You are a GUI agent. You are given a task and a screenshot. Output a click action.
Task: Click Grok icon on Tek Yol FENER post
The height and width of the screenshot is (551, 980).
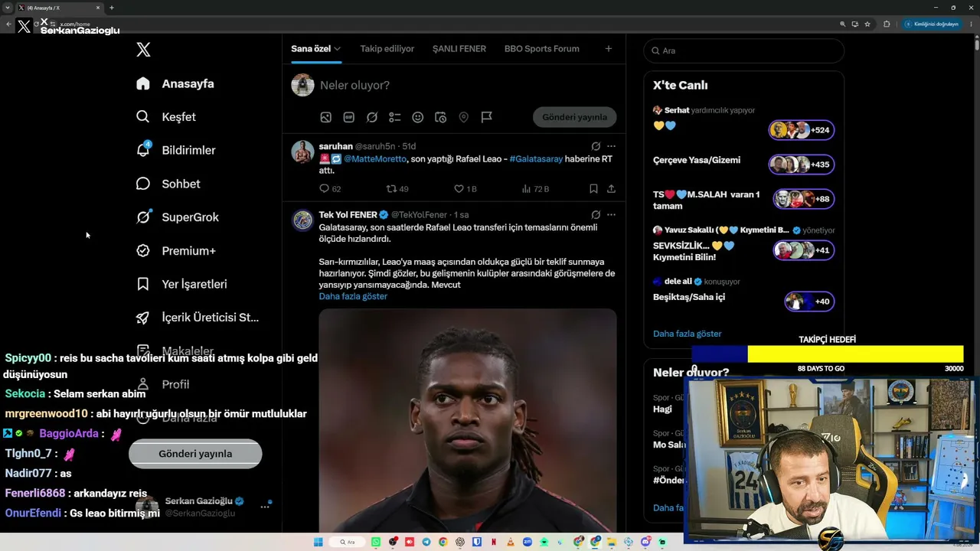pos(596,215)
